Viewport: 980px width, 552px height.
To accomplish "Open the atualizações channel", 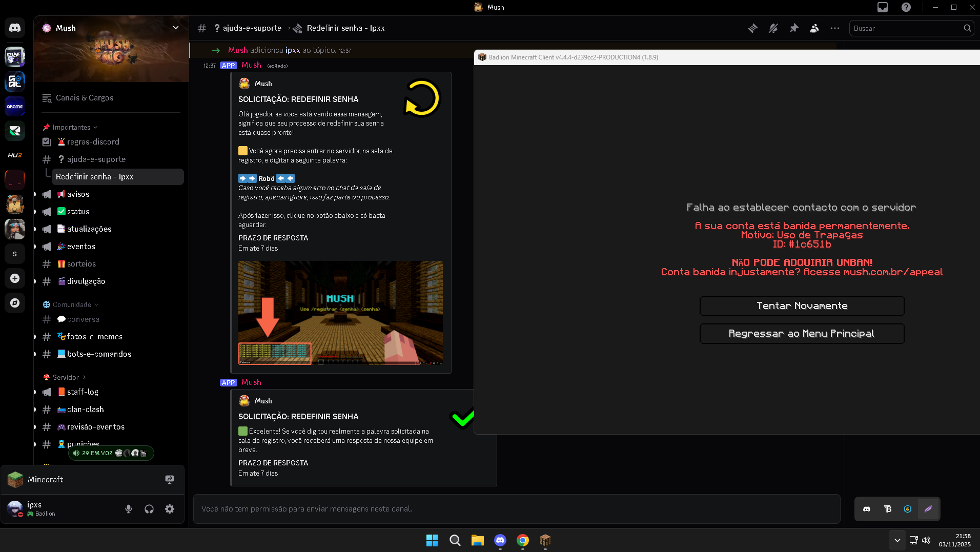I will (110, 229).
